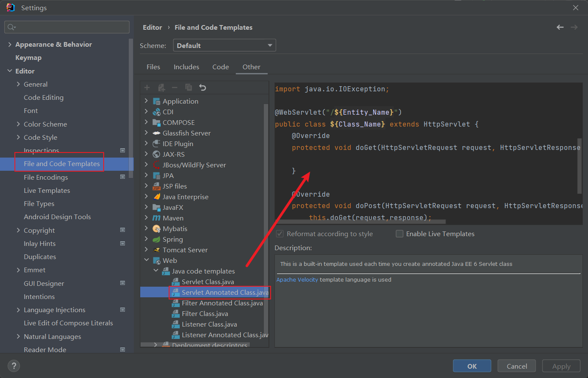
Task: Click the code editor horizontal scrollbar
Action: (x=360, y=221)
